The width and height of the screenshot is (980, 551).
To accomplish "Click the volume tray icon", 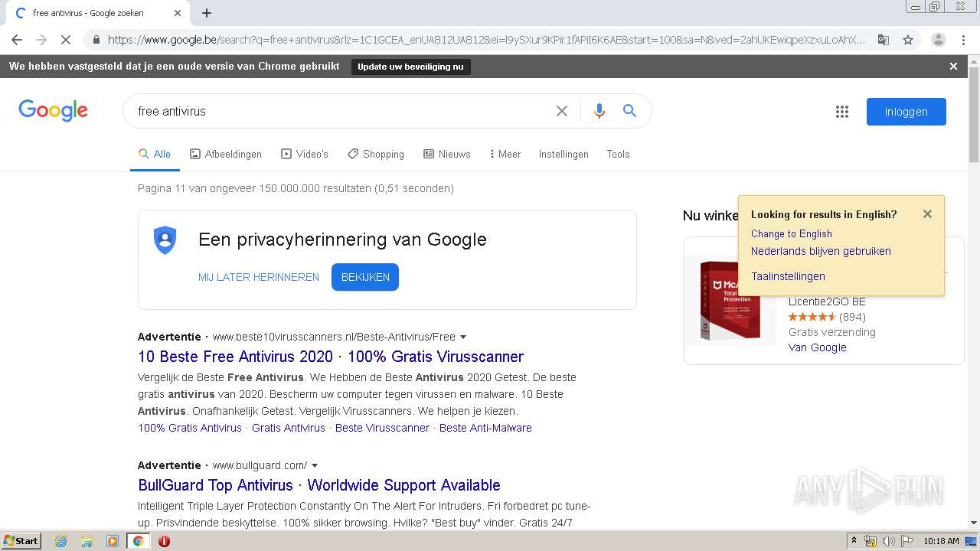I will 889,541.
